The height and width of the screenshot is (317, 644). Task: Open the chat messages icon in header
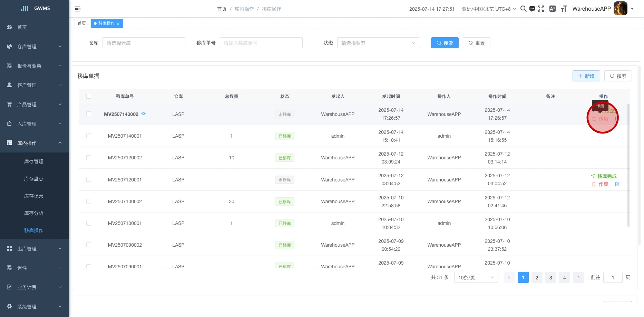click(532, 9)
